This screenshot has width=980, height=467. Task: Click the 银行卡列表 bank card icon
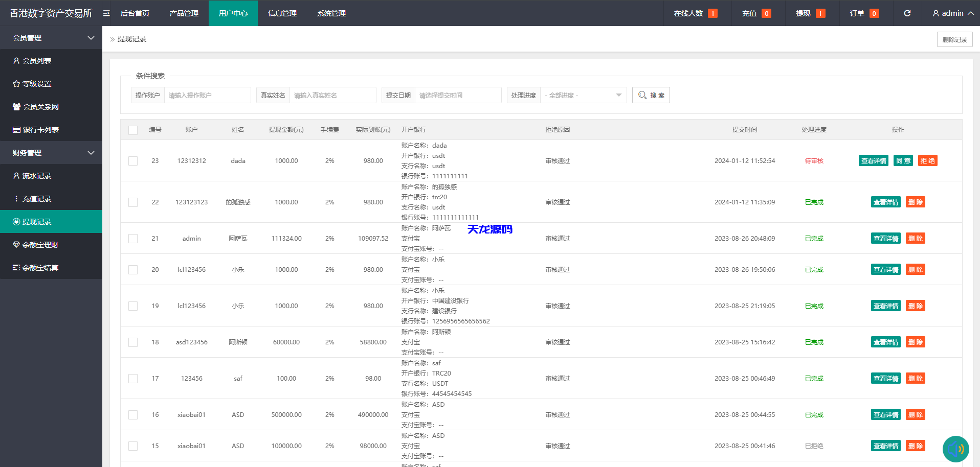(x=16, y=129)
